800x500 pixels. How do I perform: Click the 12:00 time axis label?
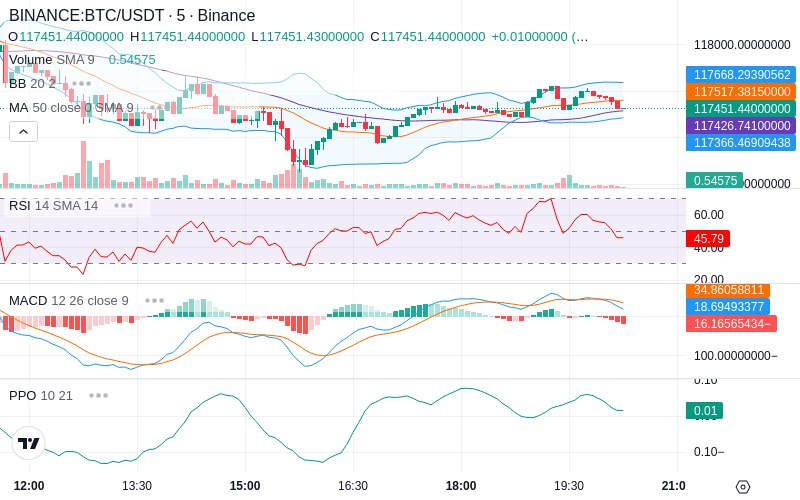pos(29,486)
